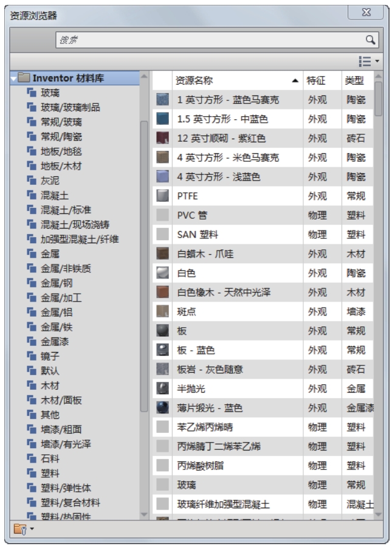Click the 板 - 蓝色 preview icon
The width and height of the screenshot is (392, 546).
[163, 350]
